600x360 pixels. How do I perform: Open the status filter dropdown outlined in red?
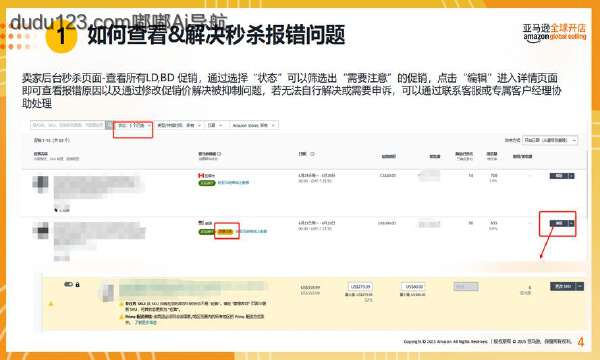point(133,125)
